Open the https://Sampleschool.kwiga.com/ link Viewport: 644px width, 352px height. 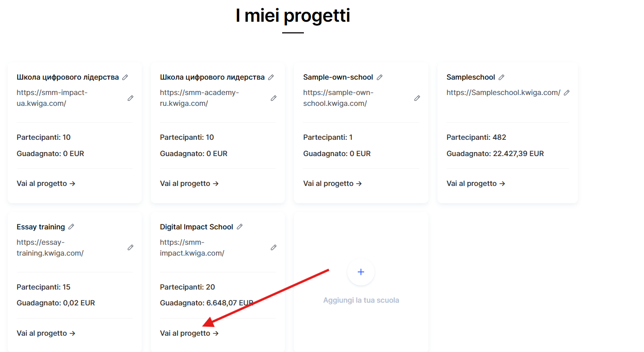(x=503, y=93)
